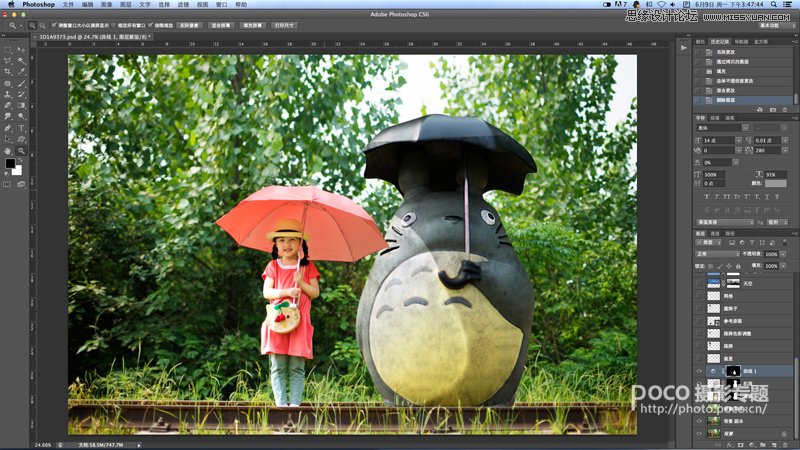Show the 天空 layer

click(x=699, y=283)
